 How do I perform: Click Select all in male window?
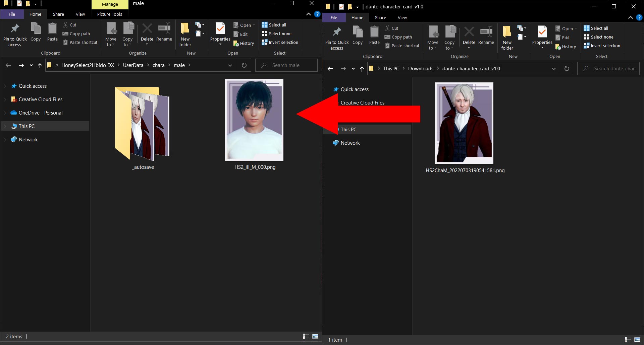tap(274, 25)
